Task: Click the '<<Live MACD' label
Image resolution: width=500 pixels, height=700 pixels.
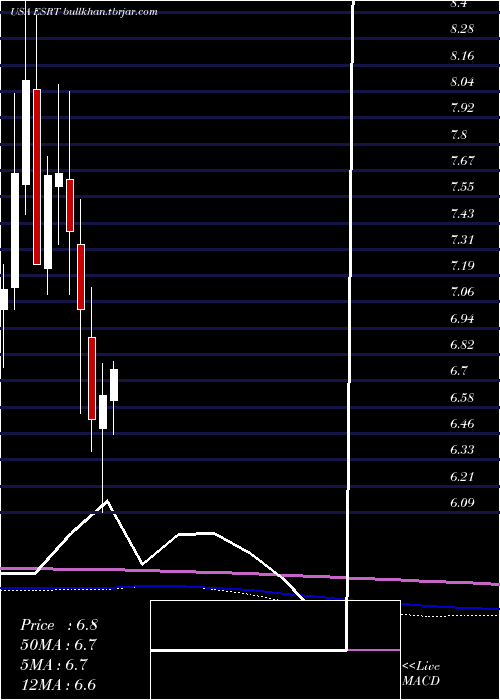Action: (x=421, y=673)
